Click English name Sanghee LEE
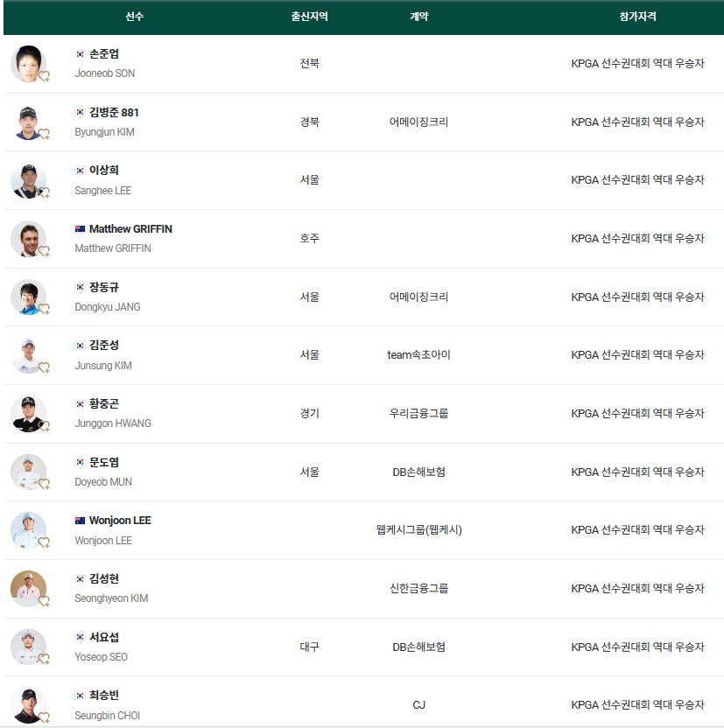The height and width of the screenshot is (728, 724). coord(103,191)
